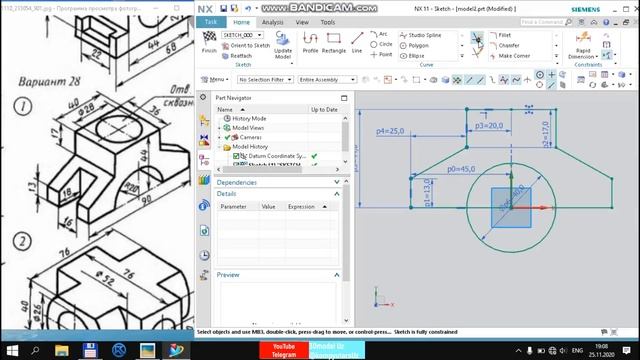This screenshot has height=360, width=640.
Task: Expand the Model Views tree node
Action: tap(219, 128)
